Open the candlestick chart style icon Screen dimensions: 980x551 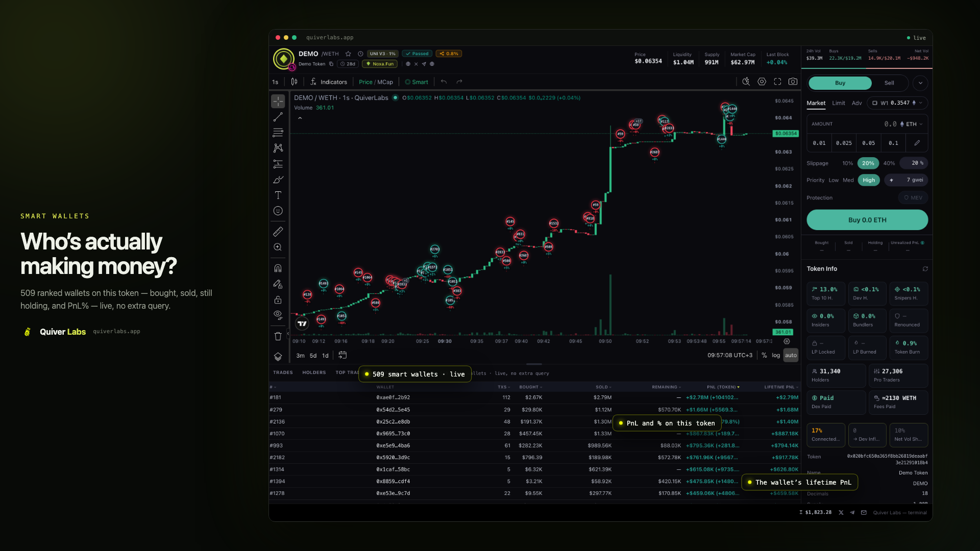tap(294, 82)
